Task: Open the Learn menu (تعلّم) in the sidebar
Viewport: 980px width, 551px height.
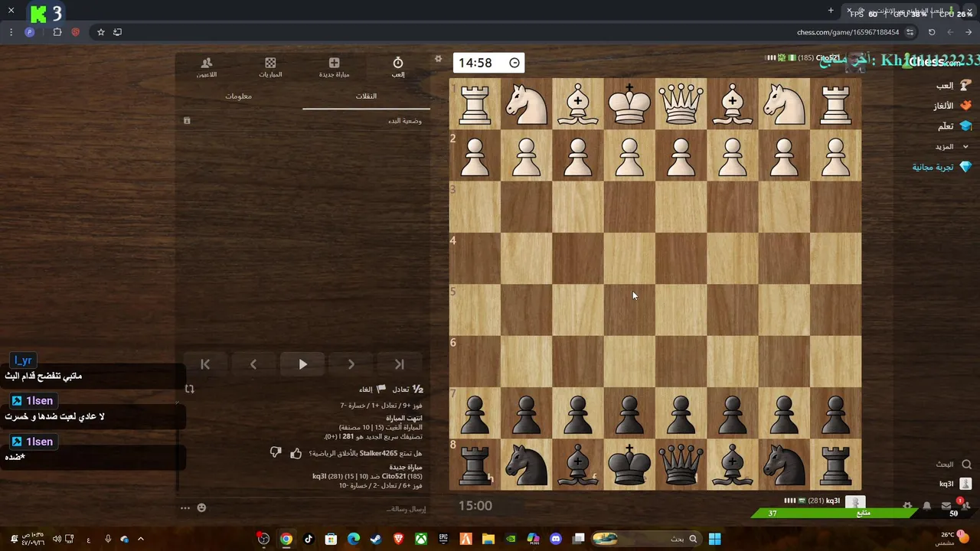Action: (x=954, y=126)
